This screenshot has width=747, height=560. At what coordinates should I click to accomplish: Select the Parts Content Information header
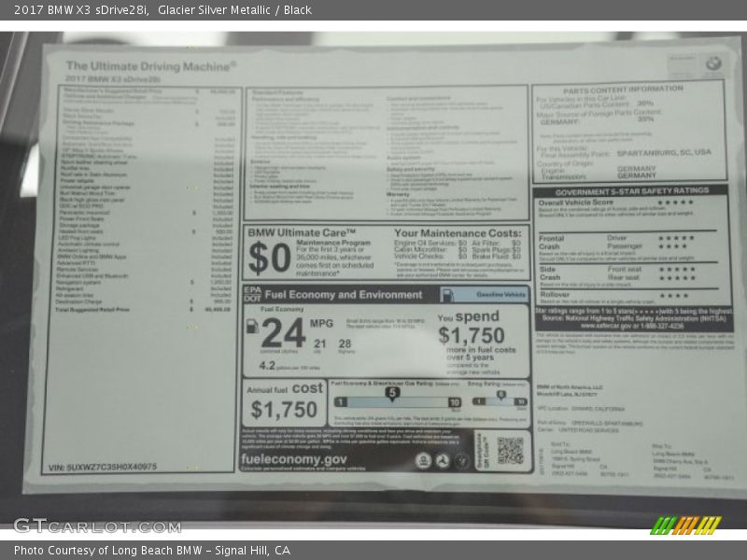[623, 90]
